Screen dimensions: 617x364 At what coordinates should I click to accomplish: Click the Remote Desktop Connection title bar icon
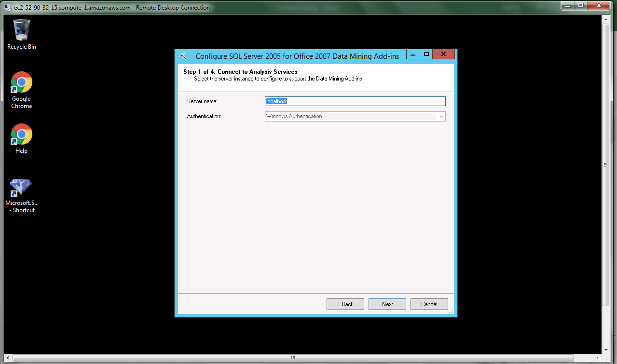pyautogui.click(x=7, y=7)
